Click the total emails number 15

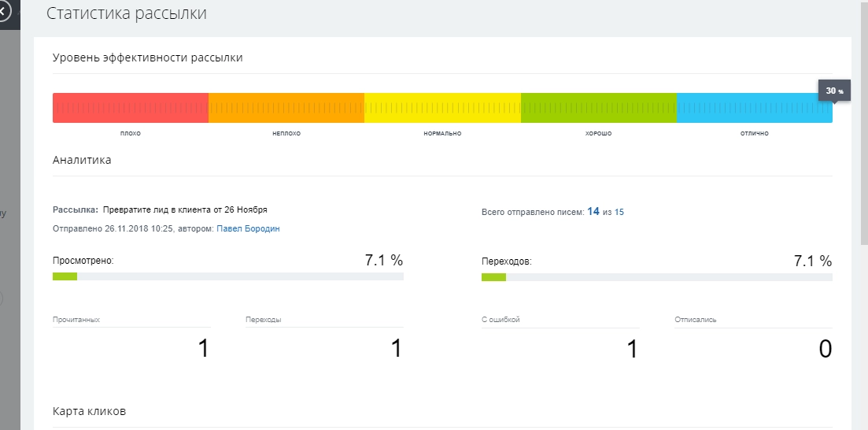pyautogui.click(x=619, y=213)
